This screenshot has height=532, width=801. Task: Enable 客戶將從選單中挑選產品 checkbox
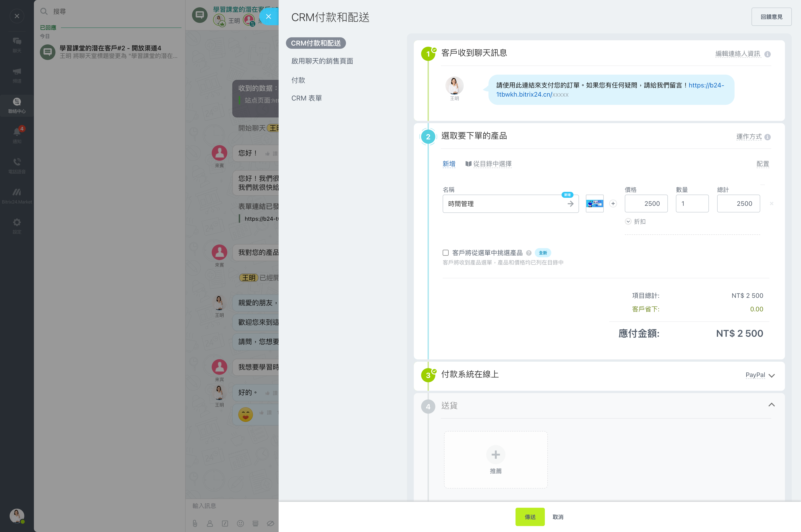click(x=445, y=253)
